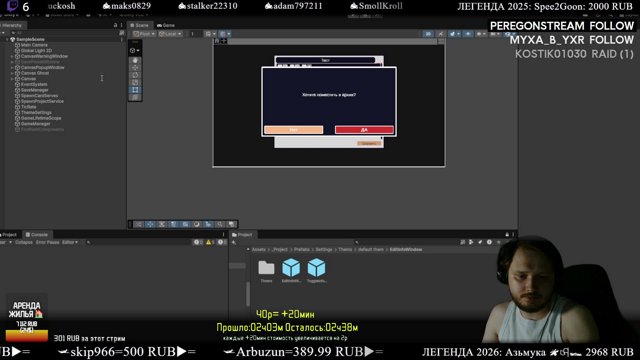
Task: Expand CanvasWarningWindow in Hierarchy
Action: click(12, 56)
